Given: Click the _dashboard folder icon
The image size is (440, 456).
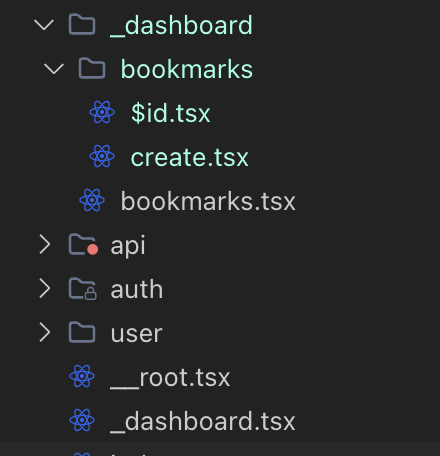Looking at the screenshot, I should tap(82, 24).
